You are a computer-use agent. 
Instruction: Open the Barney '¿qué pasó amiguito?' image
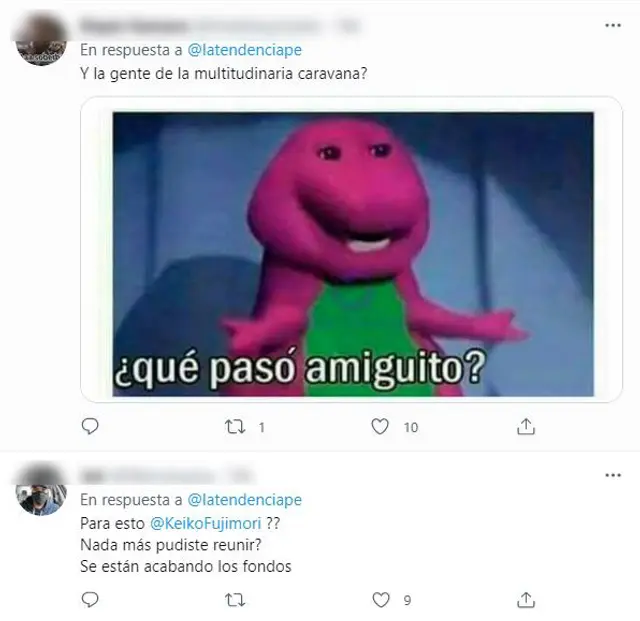353,254
